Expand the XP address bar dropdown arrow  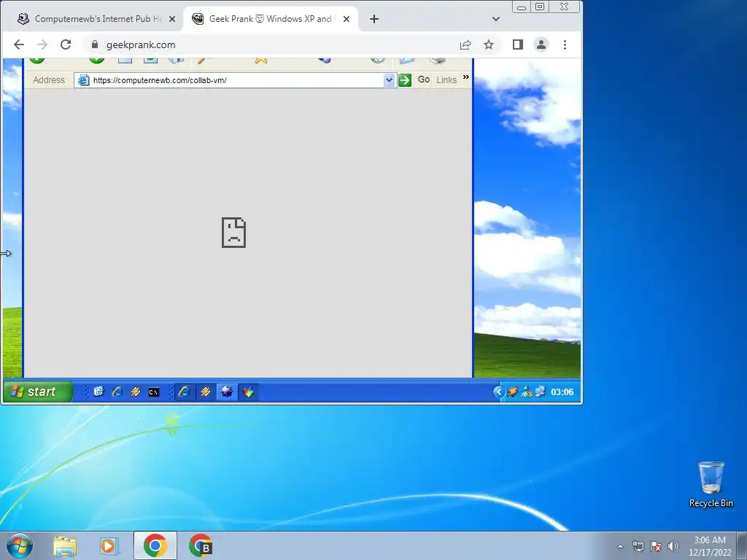(390, 80)
